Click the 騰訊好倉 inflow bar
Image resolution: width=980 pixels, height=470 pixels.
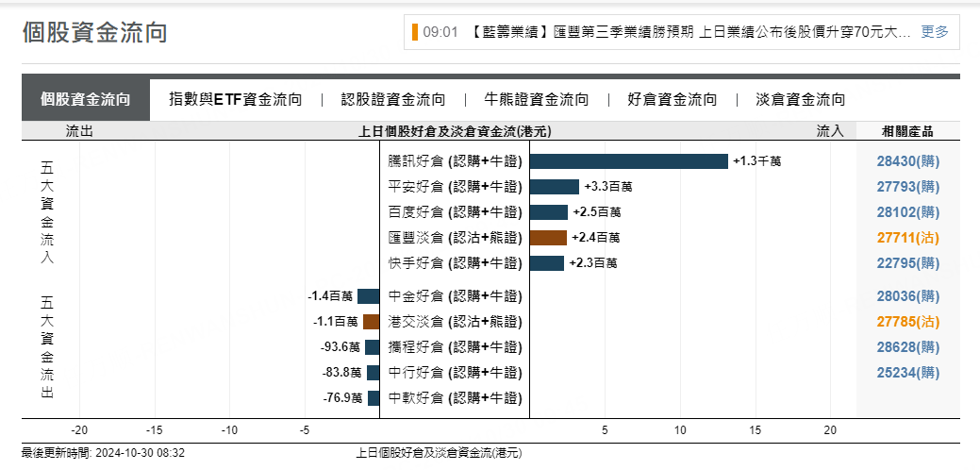pyautogui.click(x=629, y=161)
